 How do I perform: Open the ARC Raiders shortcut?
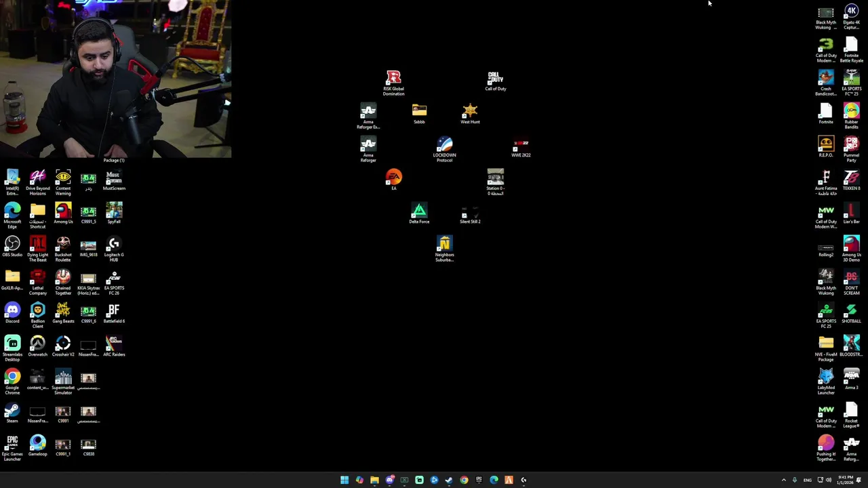click(114, 346)
